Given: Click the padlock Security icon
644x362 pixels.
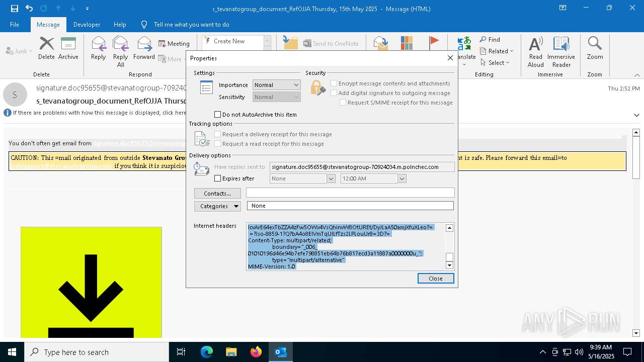Looking at the screenshot, I should (318, 88).
